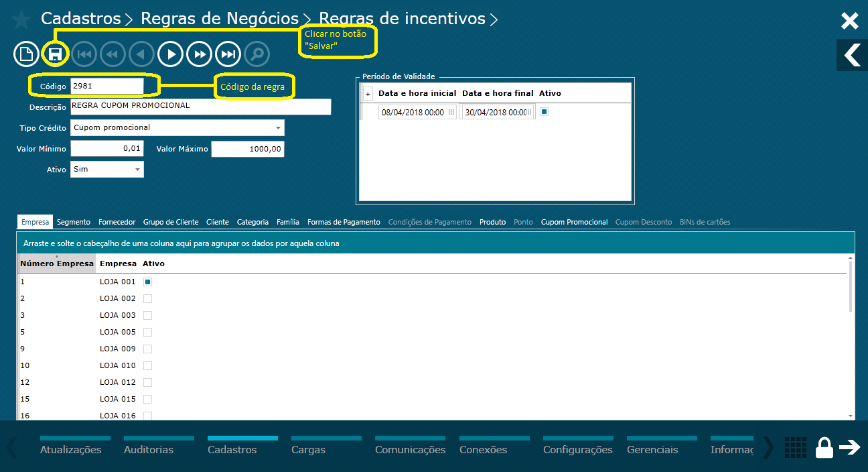This screenshot has height=472, width=868.
Task: Click inside the Descrição input field
Action: pos(201,107)
